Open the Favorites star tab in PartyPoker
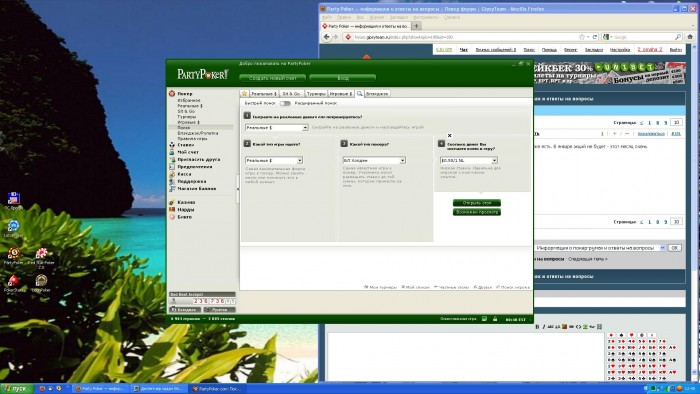 (x=244, y=93)
